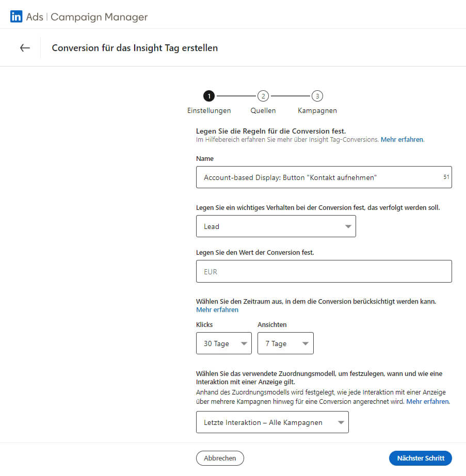Click the Nächster Schritt button
The width and height of the screenshot is (466, 476).
coord(421,458)
